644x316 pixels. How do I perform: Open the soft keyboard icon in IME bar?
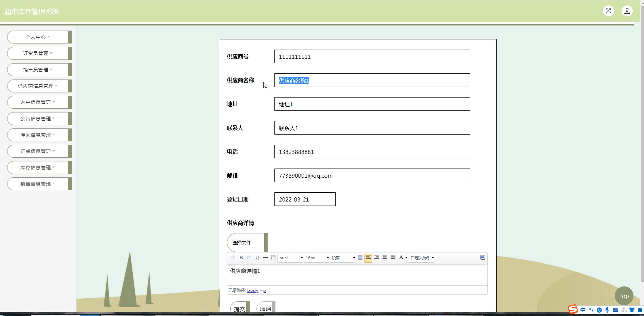coord(615,310)
